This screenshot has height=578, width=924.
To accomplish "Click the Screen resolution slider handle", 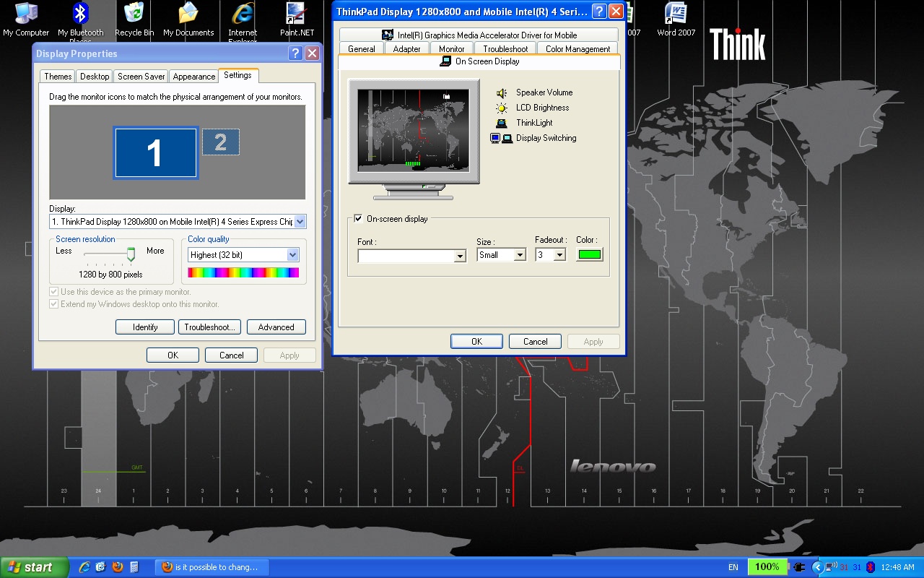I will pyautogui.click(x=131, y=254).
